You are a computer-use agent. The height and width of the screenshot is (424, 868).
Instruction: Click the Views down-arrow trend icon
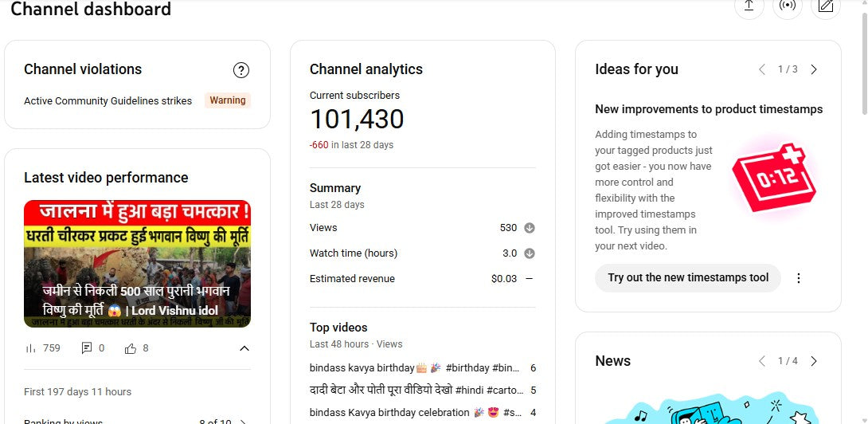(x=530, y=228)
